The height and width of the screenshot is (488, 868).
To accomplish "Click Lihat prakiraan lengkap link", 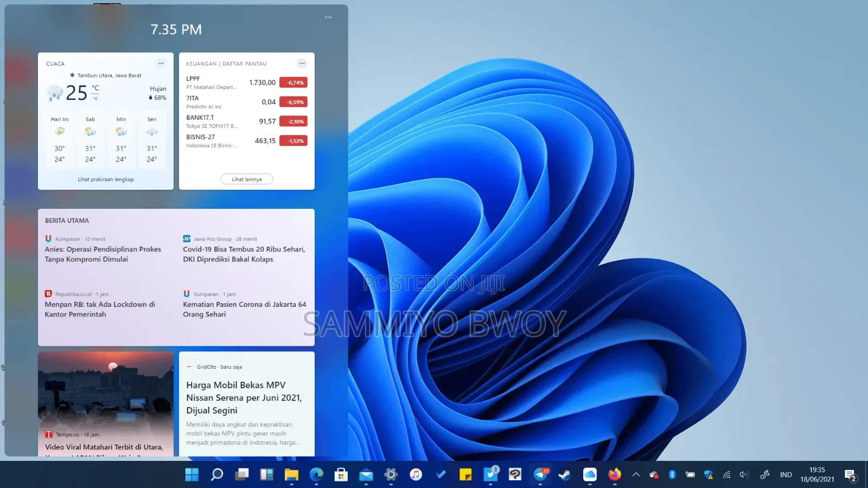I will point(106,179).
